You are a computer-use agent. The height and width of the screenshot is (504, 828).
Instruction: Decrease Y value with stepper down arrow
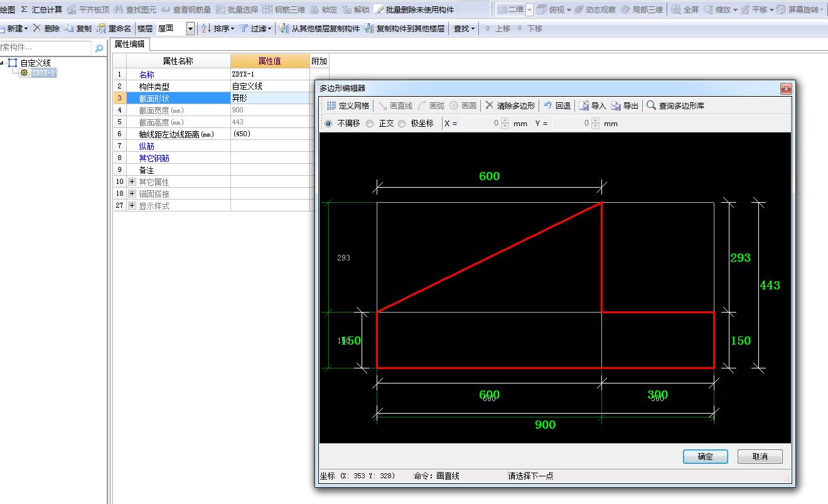point(595,127)
